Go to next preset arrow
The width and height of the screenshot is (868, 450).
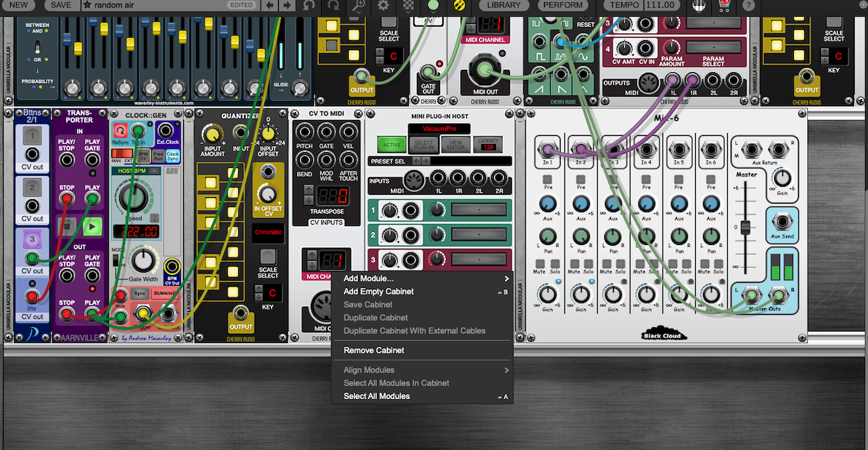286,6
